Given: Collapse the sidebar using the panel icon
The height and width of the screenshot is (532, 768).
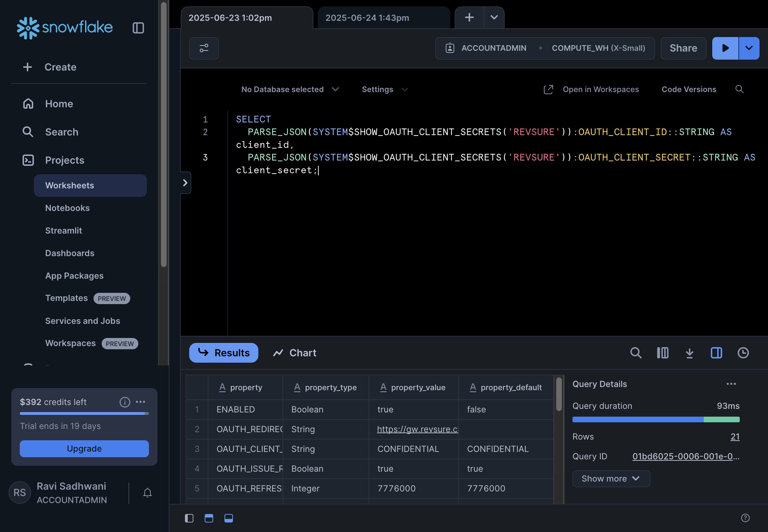Looking at the screenshot, I should coord(138,28).
